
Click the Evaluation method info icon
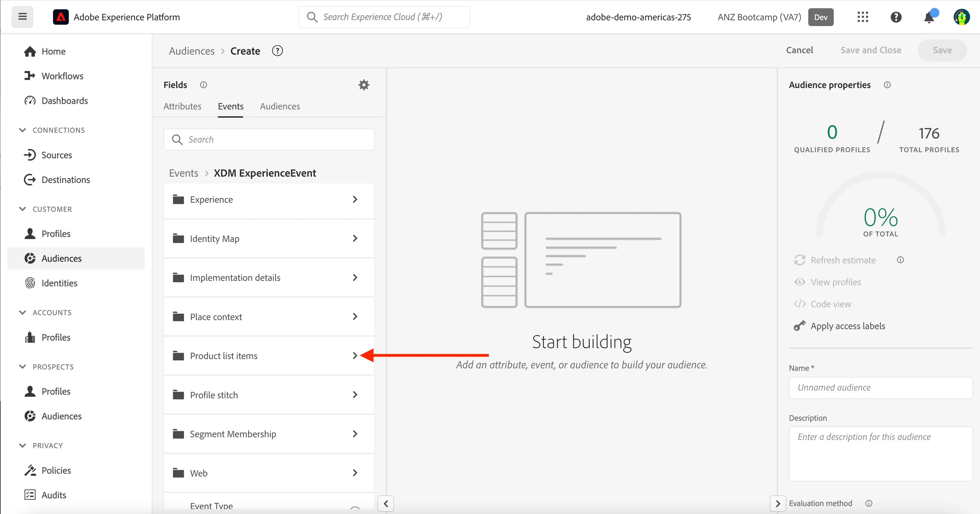pyautogui.click(x=869, y=503)
